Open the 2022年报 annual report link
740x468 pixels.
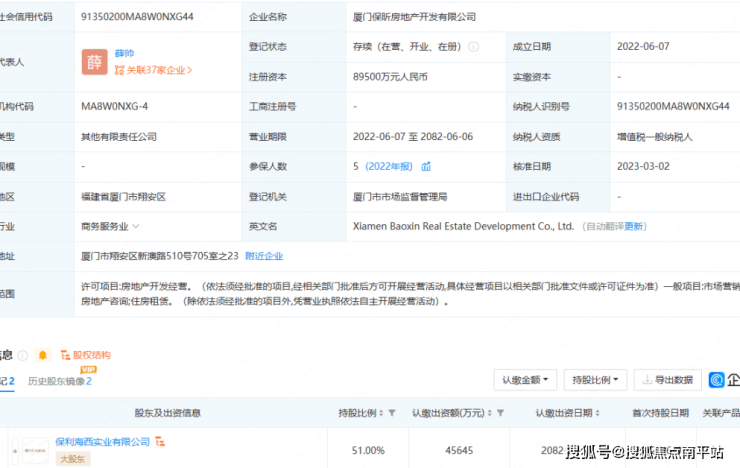pyautogui.click(x=391, y=166)
